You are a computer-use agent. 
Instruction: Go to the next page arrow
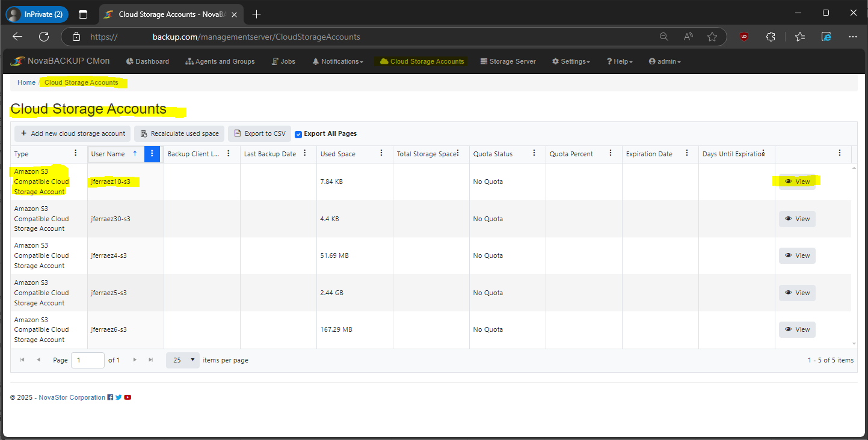point(135,360)
